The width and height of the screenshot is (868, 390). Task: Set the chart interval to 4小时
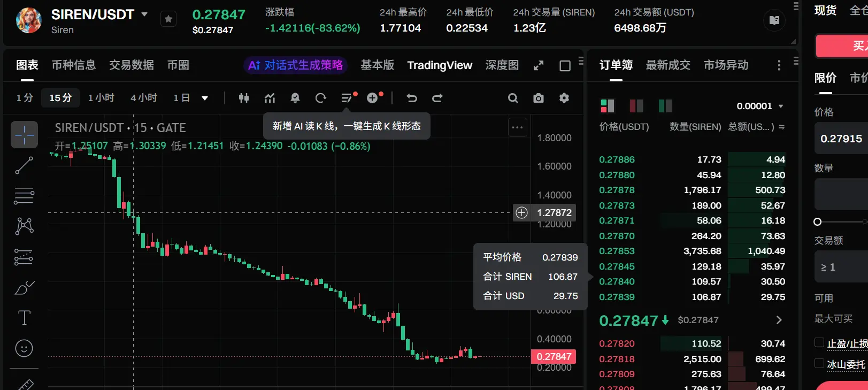(x=144, y=98)
